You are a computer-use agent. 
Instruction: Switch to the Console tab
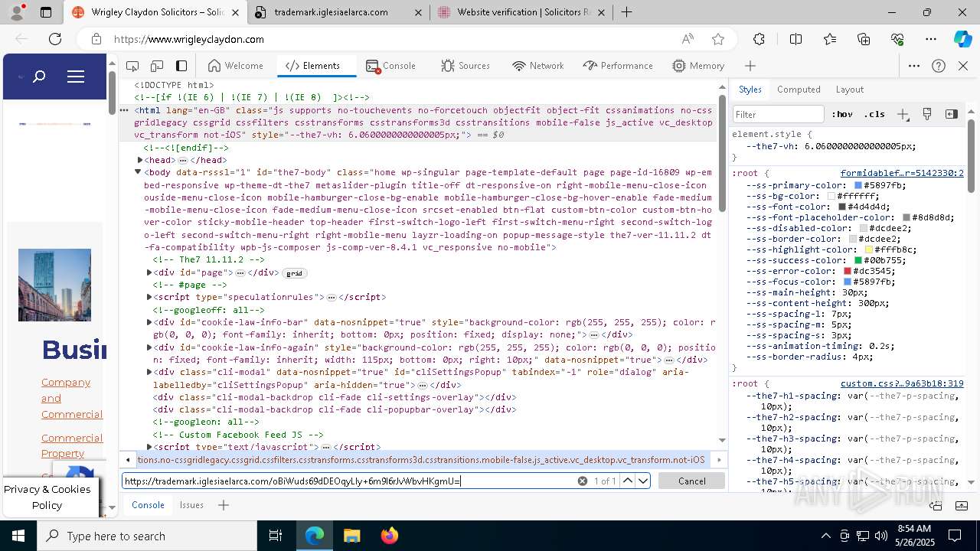pyautogui.click(x=390, y=66)
